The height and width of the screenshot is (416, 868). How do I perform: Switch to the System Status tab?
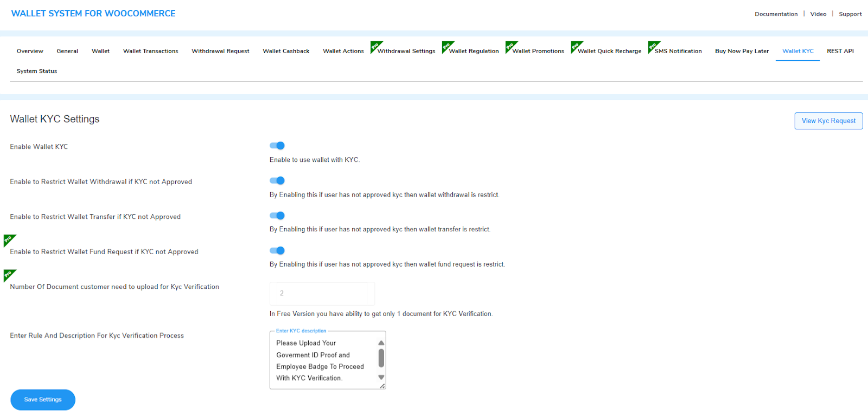pyautogui.click(x=37, y=71)
